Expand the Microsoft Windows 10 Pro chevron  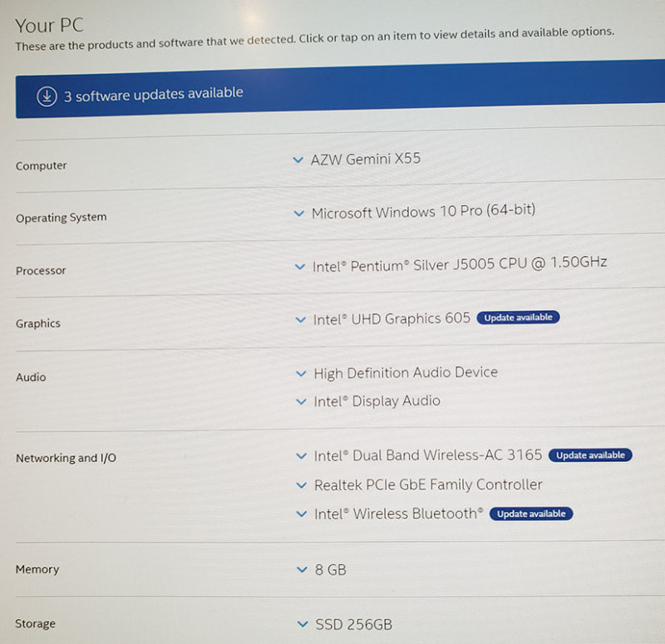[x=299, y=214]
